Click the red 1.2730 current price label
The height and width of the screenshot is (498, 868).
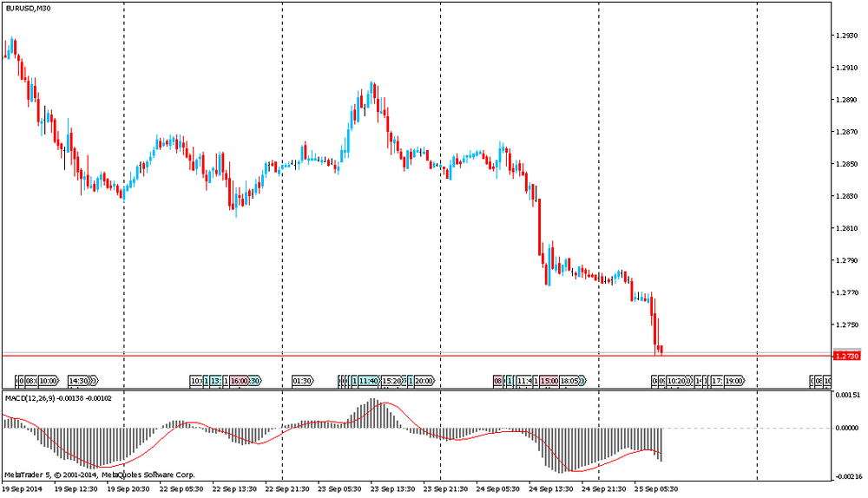point(846,356)
